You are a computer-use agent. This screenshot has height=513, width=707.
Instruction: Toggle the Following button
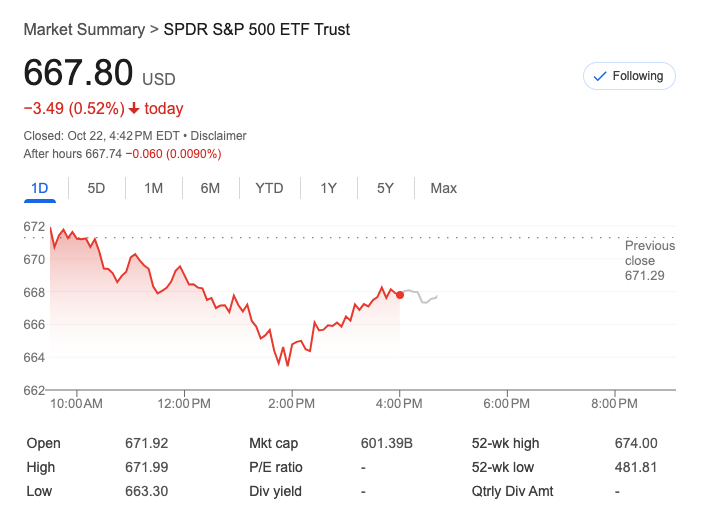click(x=629, y=76)
